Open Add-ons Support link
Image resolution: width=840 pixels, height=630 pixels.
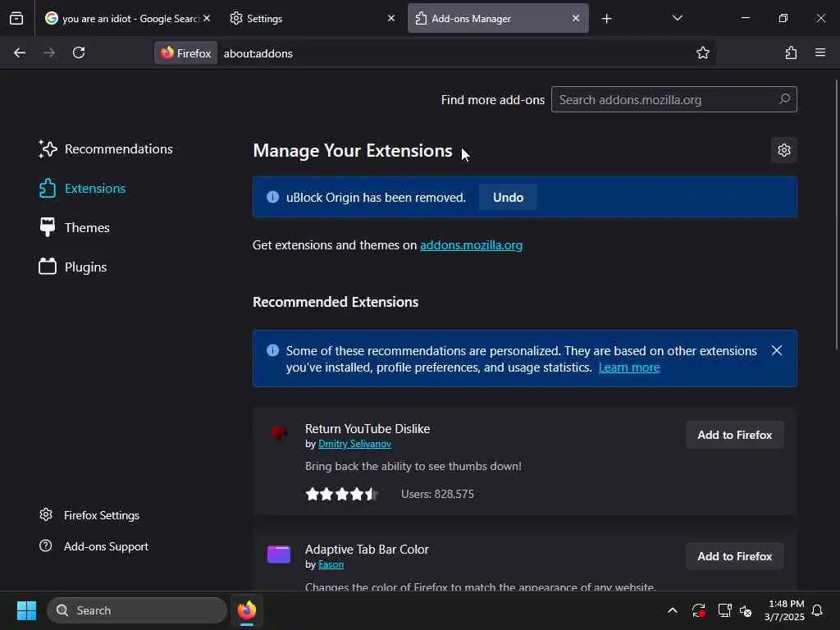(94, 546)
